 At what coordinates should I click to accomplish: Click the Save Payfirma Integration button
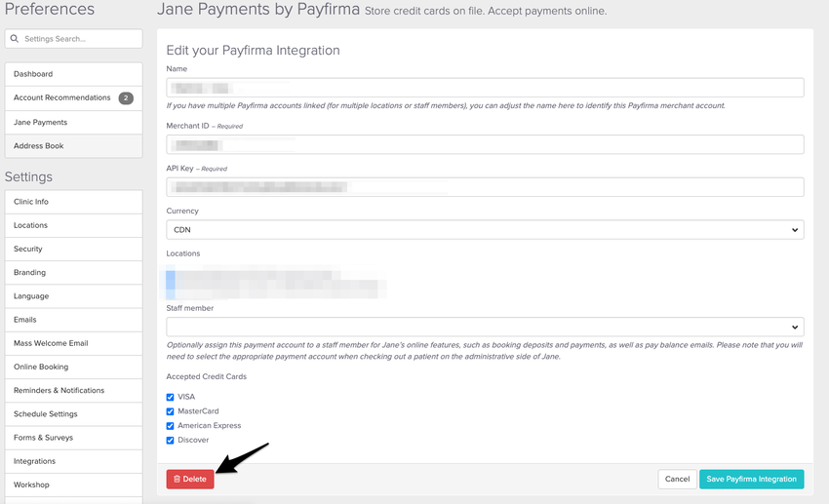751,479
